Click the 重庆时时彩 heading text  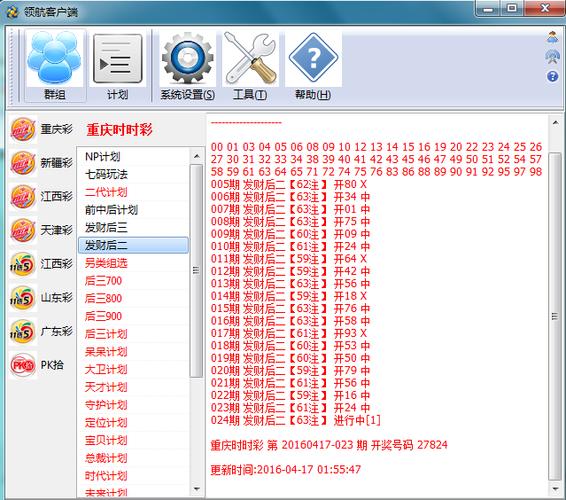click(119, 130)
